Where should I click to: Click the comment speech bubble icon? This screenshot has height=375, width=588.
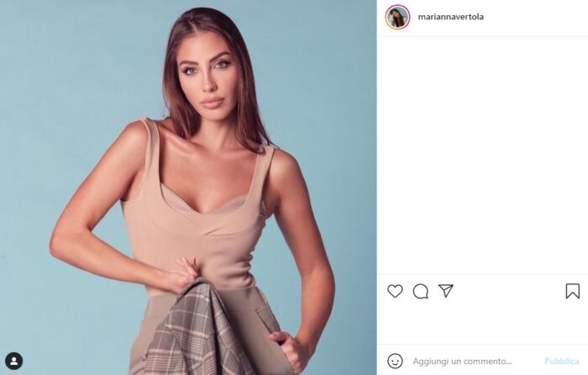[421, 291]
